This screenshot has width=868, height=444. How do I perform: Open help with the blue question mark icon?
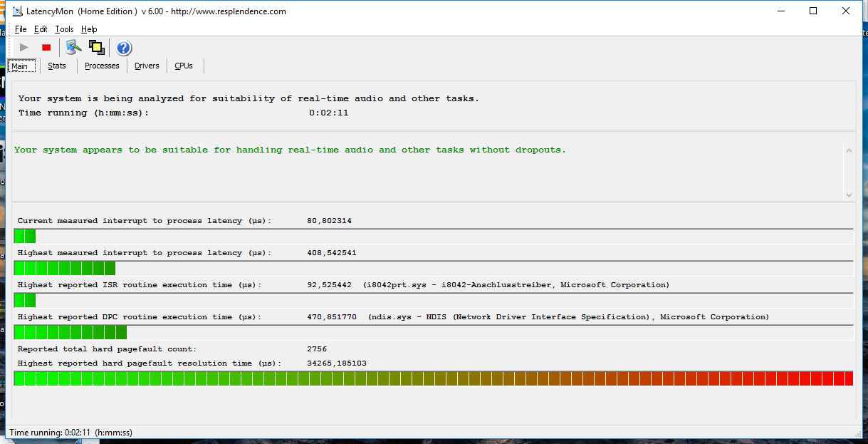[x=124, y=48]
